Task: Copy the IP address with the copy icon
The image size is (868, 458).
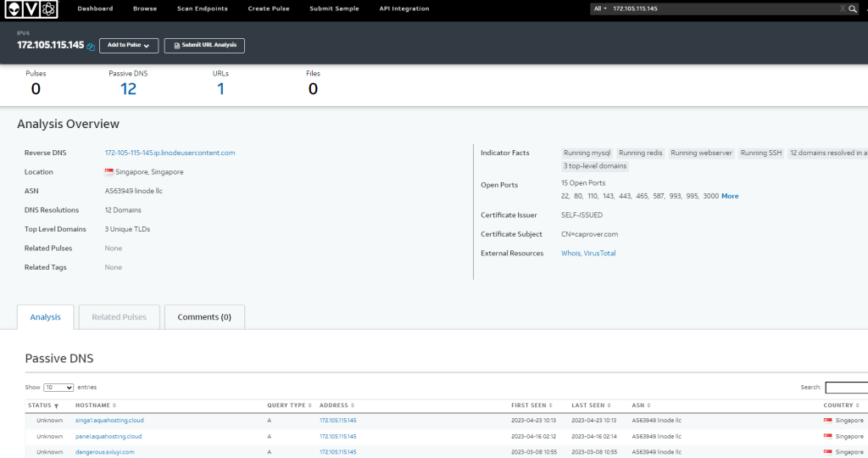Action: pyautogui.click(x=92, y=46)
